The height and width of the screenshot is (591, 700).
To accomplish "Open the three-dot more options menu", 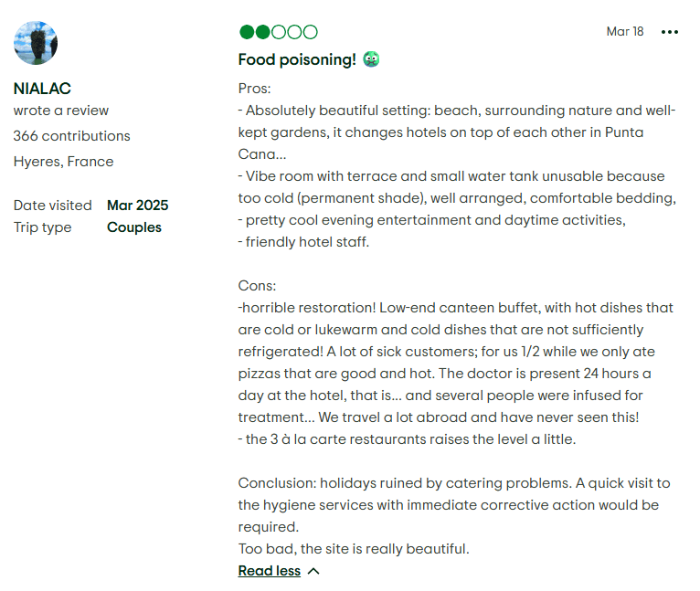I will coord(669,32).
